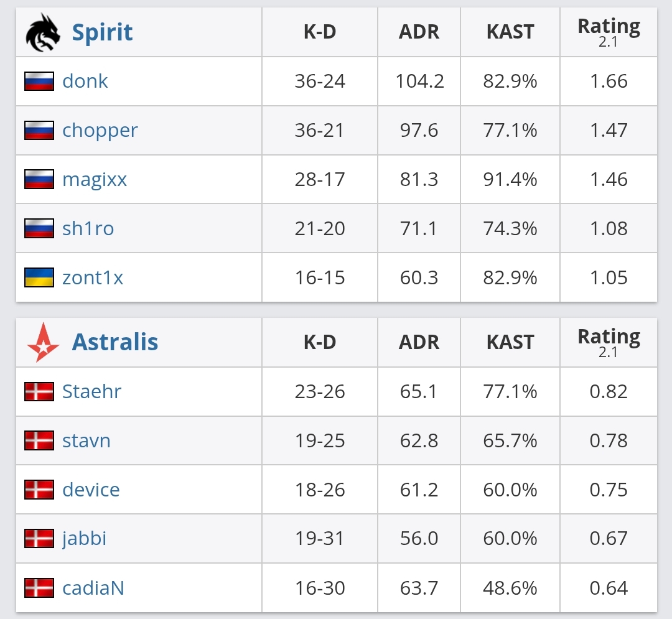672x619 pixels.
Task: Open chopper's player profile
Action: point(100,131)
